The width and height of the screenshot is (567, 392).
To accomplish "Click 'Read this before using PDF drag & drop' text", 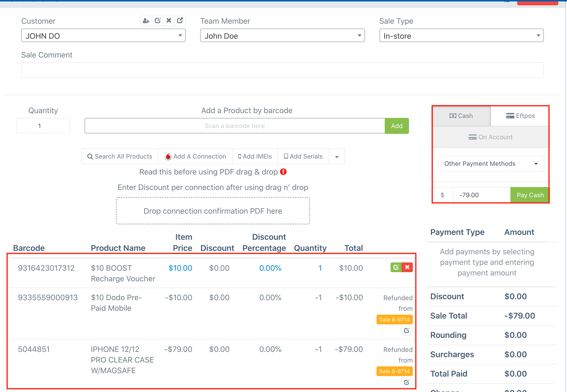I will (209, 172).
